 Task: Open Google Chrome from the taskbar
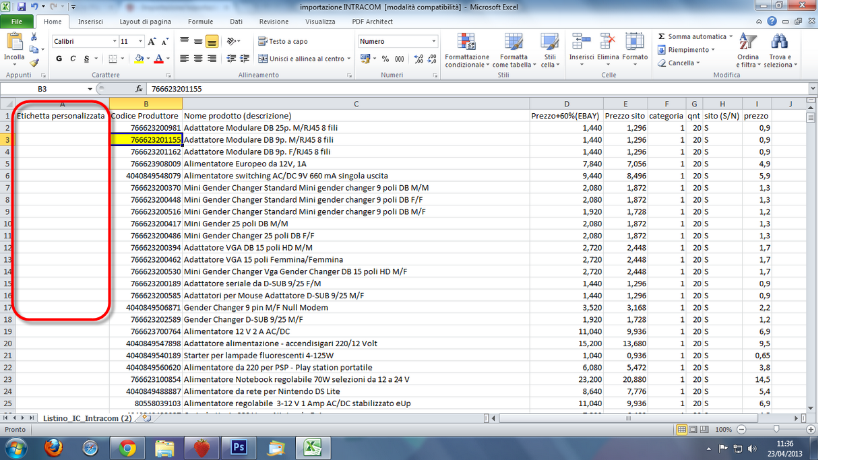127,447
